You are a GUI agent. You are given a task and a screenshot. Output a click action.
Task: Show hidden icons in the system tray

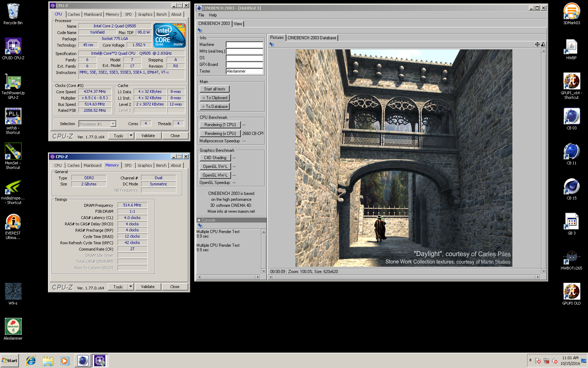[530, 360]
